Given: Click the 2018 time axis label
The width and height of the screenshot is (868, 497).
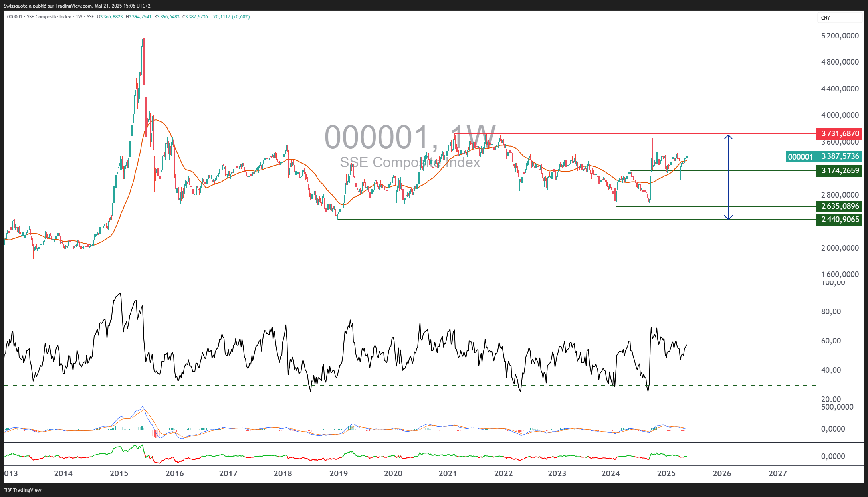Looking at the screenshot, I should (x=283, y=473).
